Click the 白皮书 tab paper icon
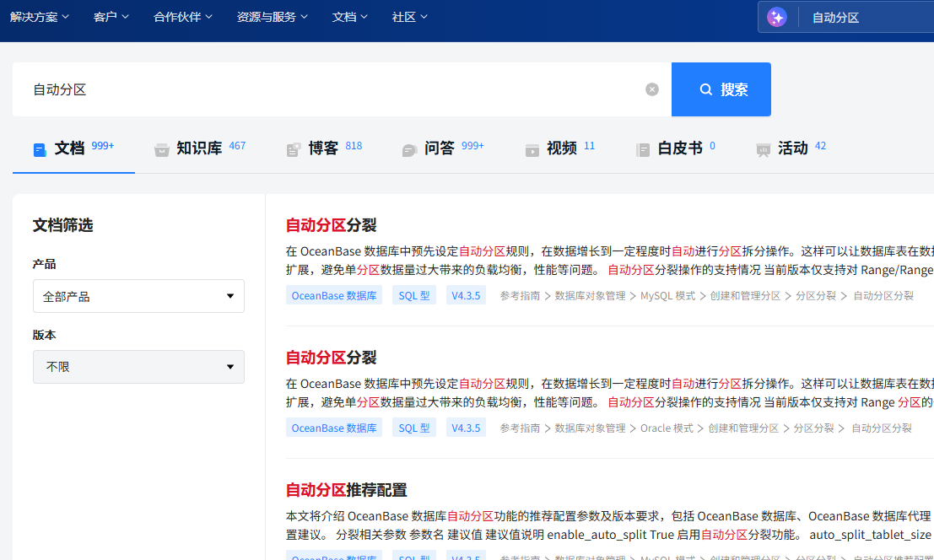This screenshot has width=934, height=560. tap(643, 150)
